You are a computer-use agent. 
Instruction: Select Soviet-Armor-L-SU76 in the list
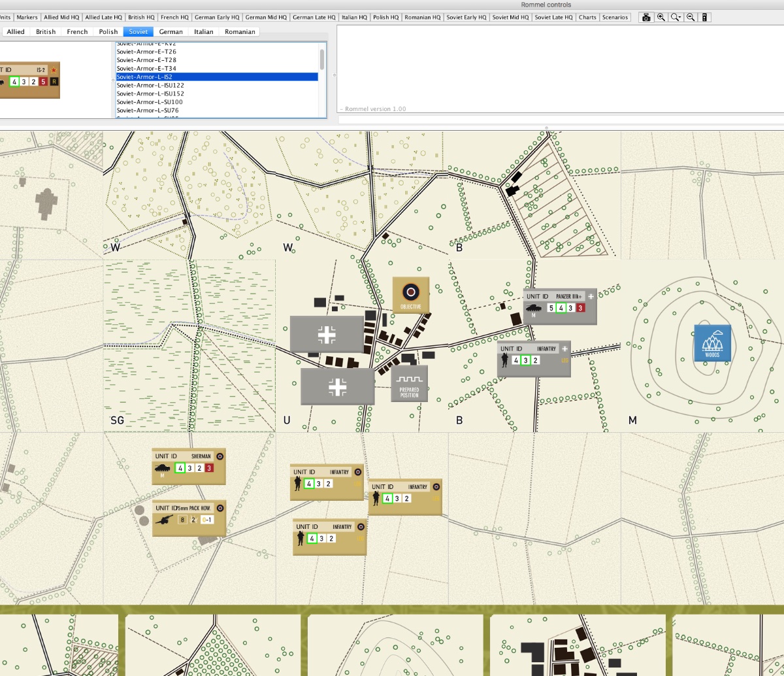[x=217, y=110]
